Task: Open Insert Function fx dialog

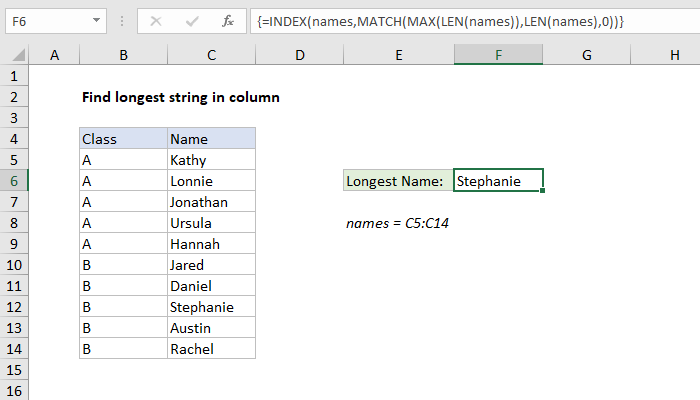Action: point(228,20)
